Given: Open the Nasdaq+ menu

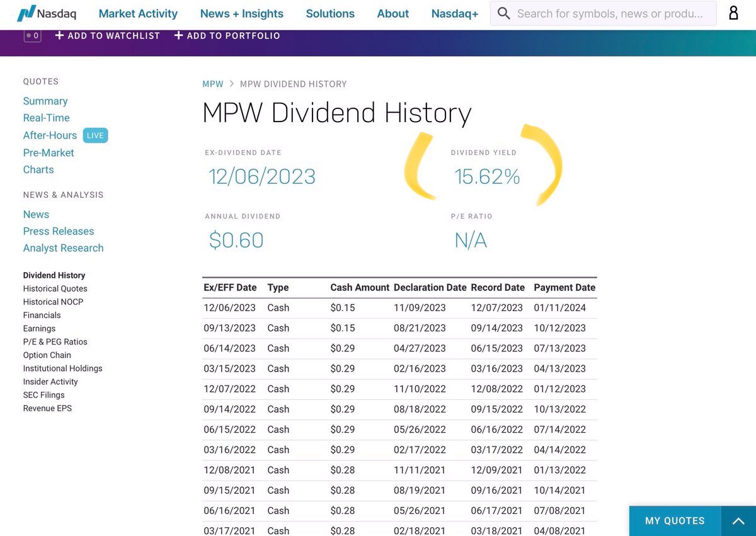Looking at the screenshot, I should (x=455, y=13).
